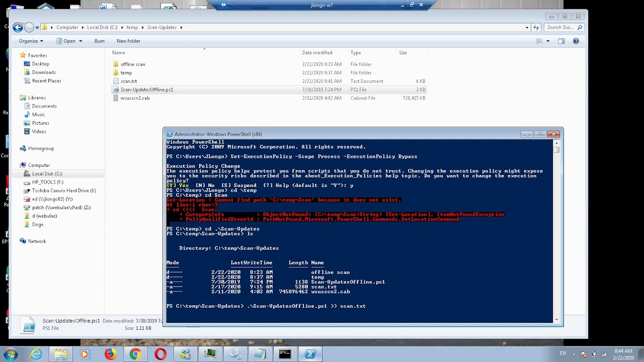644x362 pixels.
Task: Open Windows Media Player from the taskbar
Action: (85, 354)
